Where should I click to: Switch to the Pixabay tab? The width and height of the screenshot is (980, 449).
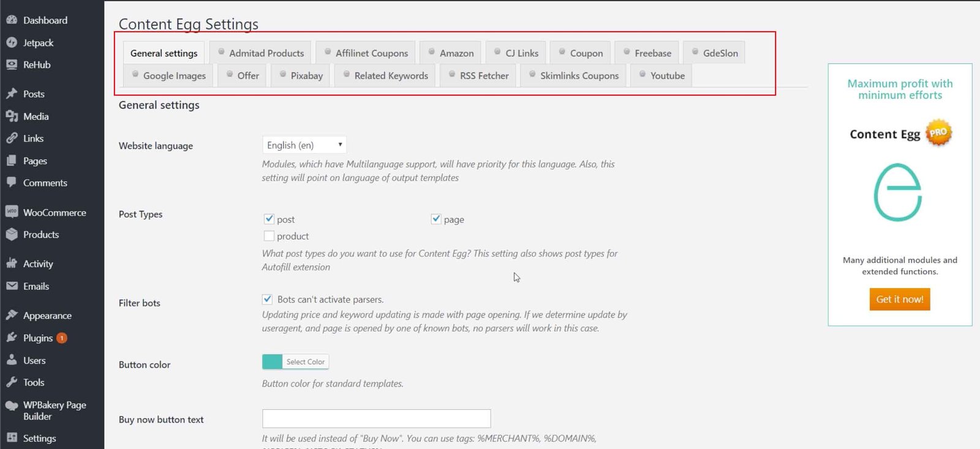coord(301,75)
